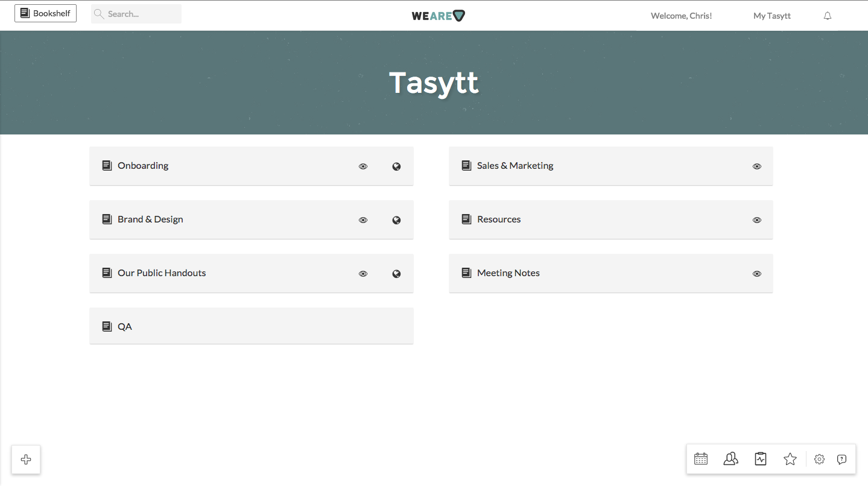868x486 pixels.
Task: Open settings with the gear icon
Action: coord(819,459)
